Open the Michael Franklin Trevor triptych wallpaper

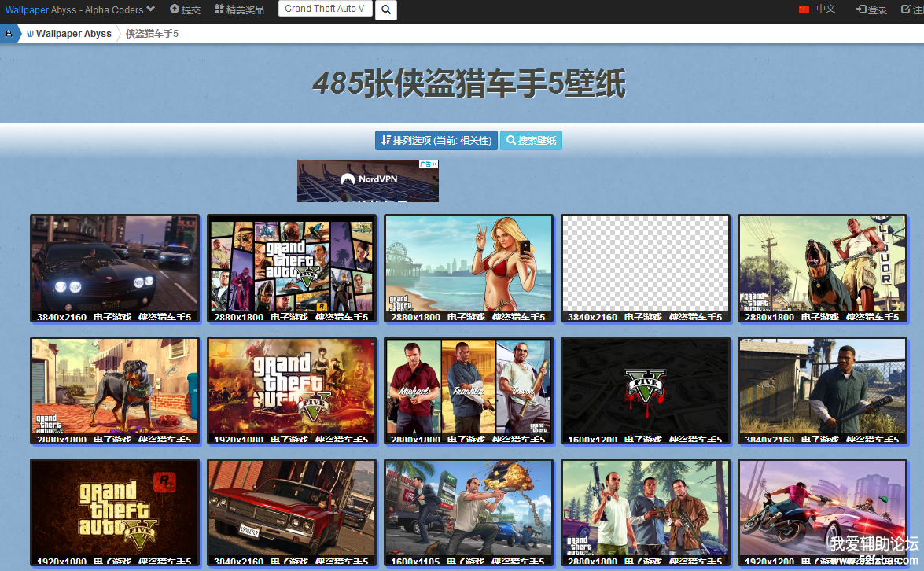(469, 391)
